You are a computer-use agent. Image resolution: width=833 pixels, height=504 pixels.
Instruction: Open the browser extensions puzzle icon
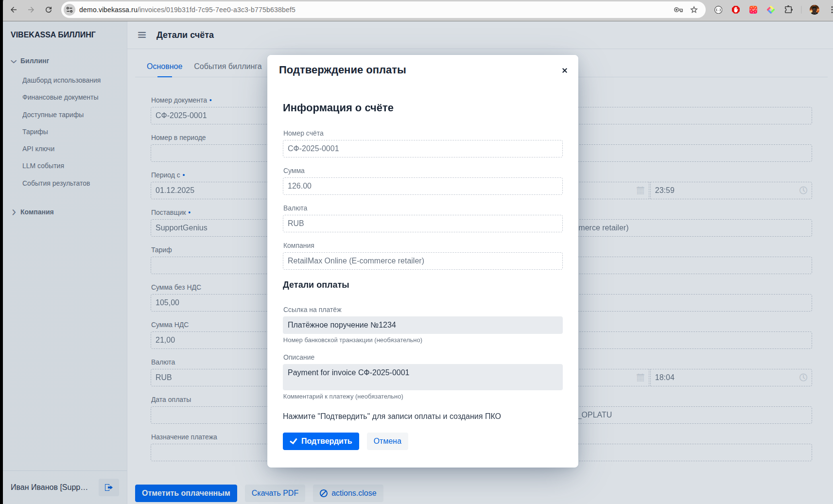[x=788, y=10]
